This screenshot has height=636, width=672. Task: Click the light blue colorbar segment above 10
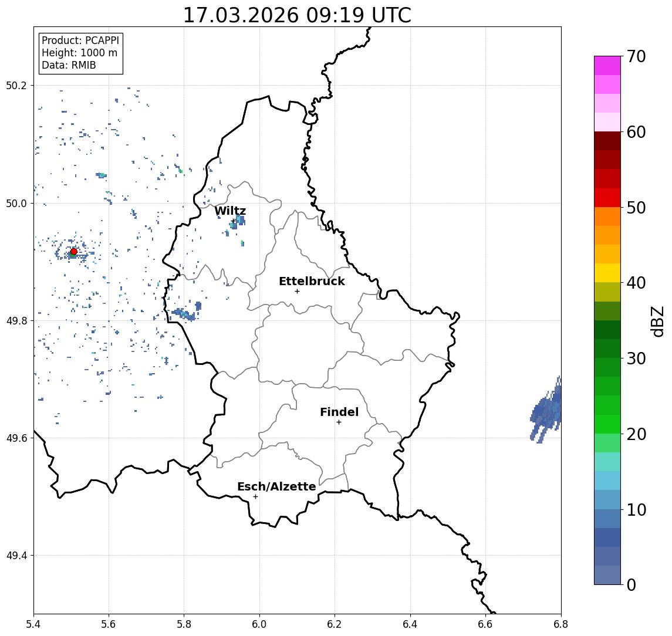[607, 499]
